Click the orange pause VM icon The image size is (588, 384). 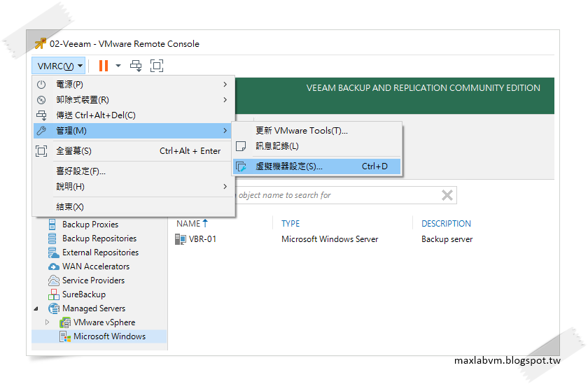pos(104,66)
